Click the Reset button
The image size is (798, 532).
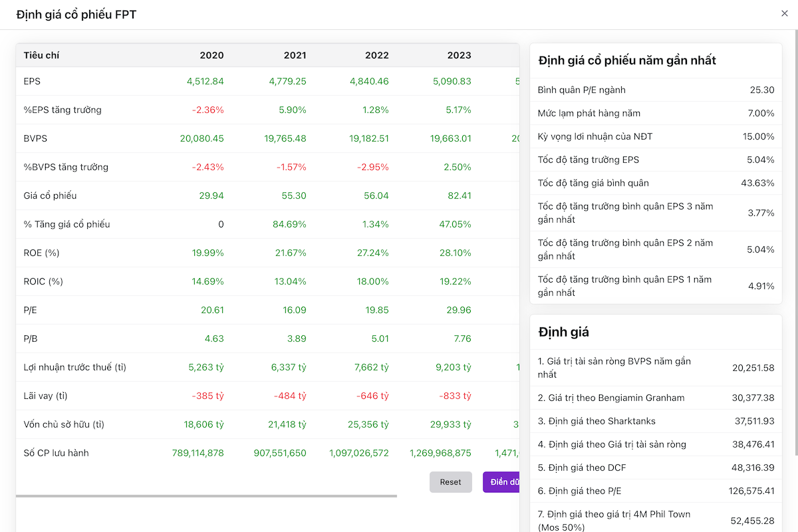pos(450,482)
